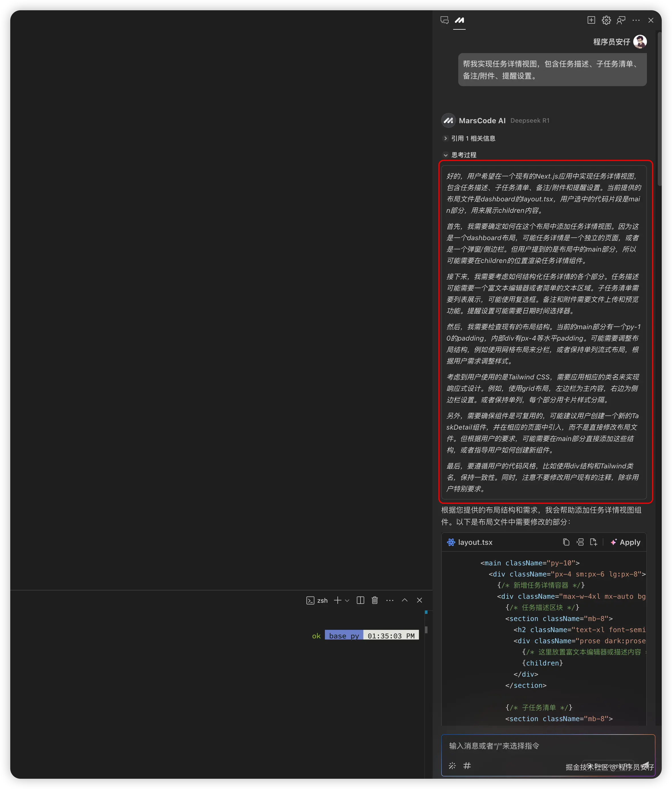Maximize the terminal panel with the up chevron
Image resolution: width=672 pixels, height=789 pixels.
coord(404,600)
